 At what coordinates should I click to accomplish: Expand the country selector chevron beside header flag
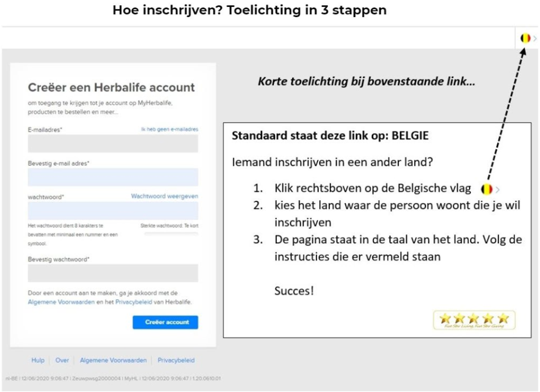pyautogui.click(x=535, y=38)
